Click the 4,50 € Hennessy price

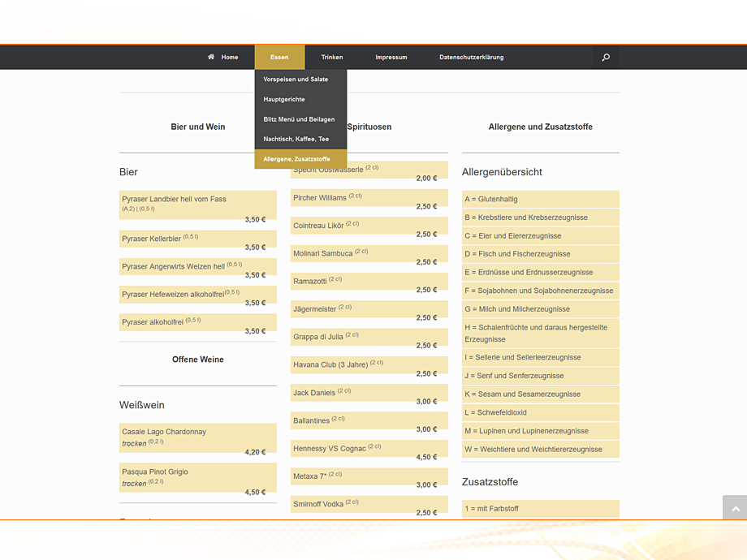[x=427, y=457]
